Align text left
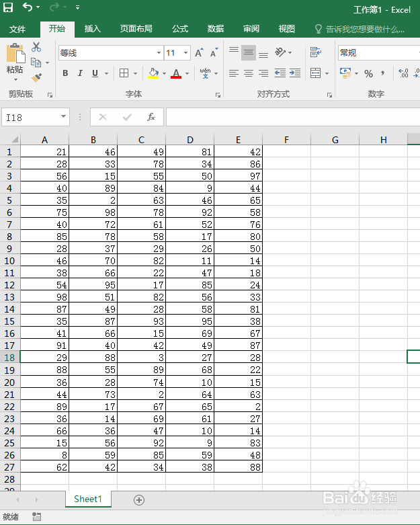The image size is (420, 525). pos(234,73)
